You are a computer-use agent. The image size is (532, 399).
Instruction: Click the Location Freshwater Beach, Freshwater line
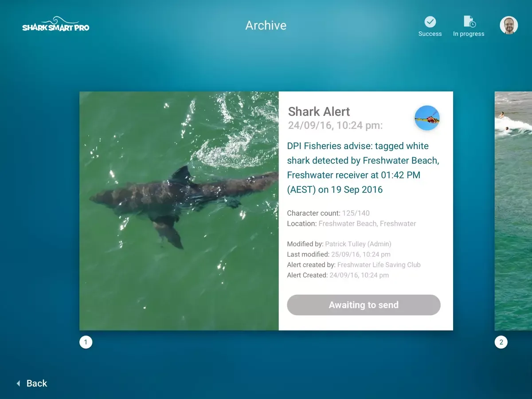pos(352,224)
